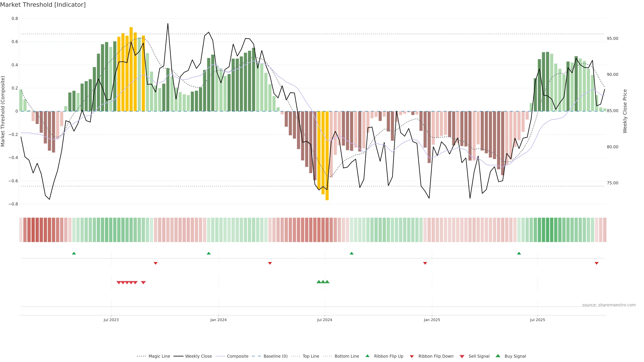Click the isolated rightmost red Sell Signal triangle
The image size is (644, 362).
(143, 283)
